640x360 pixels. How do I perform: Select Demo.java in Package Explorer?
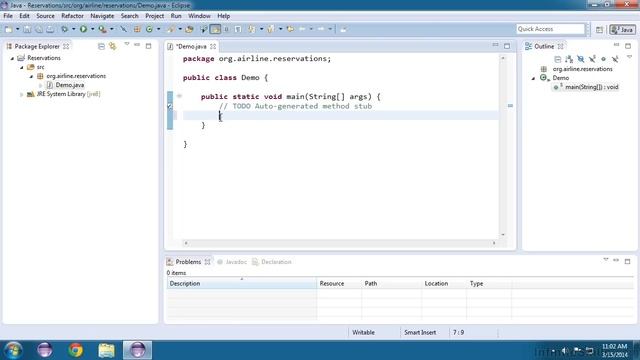[69, 85]
